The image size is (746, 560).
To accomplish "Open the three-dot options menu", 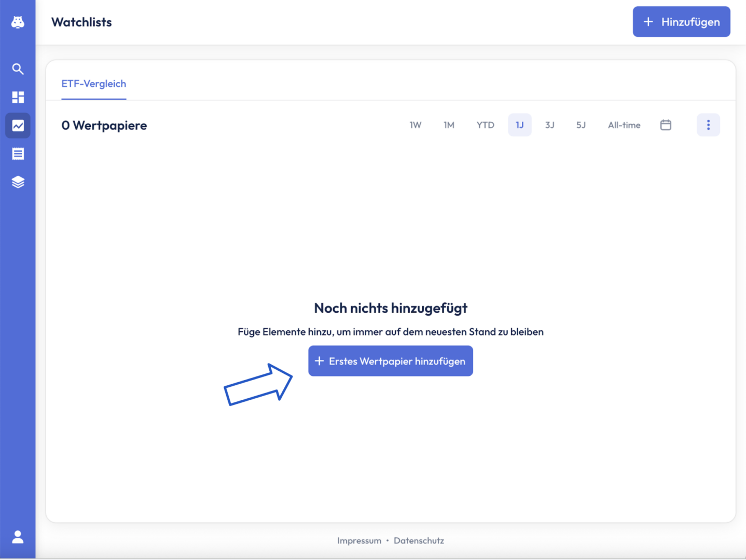I will pos(708,125).
